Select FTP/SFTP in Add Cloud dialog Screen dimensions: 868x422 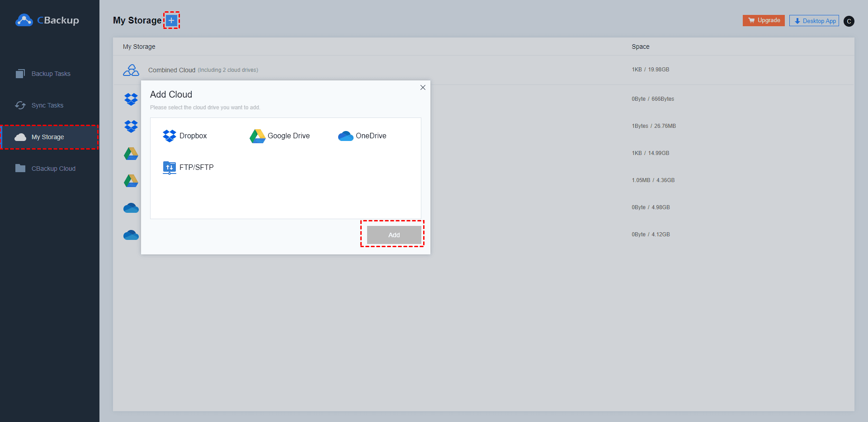click(188, 167)
